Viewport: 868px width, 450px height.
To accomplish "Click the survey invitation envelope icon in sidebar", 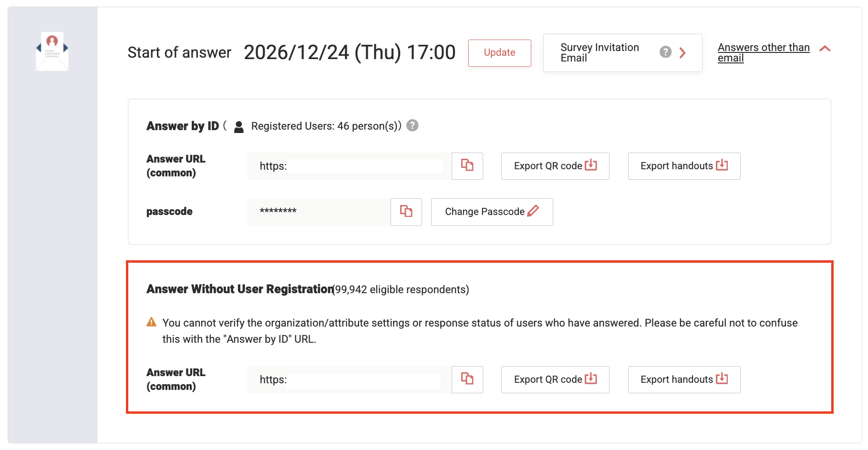I will (x=52, y=51).
